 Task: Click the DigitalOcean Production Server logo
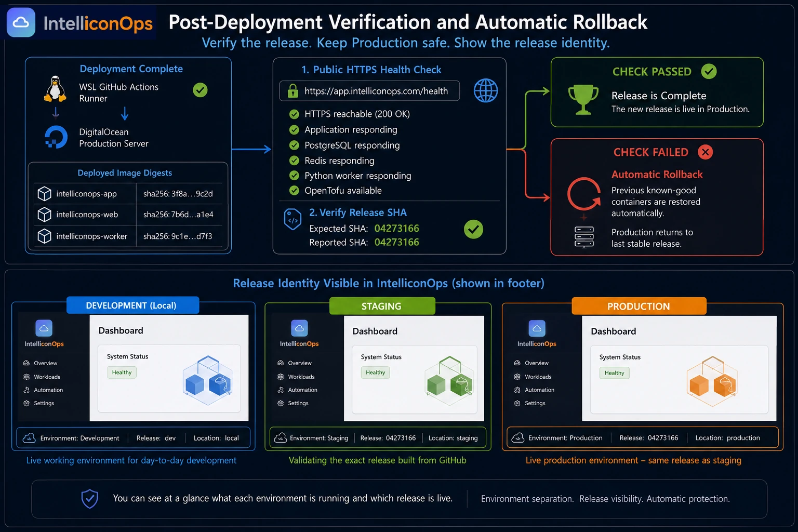pos(56,138)
